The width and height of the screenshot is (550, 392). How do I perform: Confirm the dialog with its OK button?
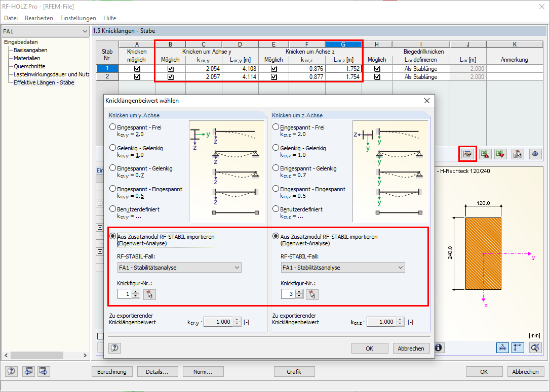click(370, 348)
